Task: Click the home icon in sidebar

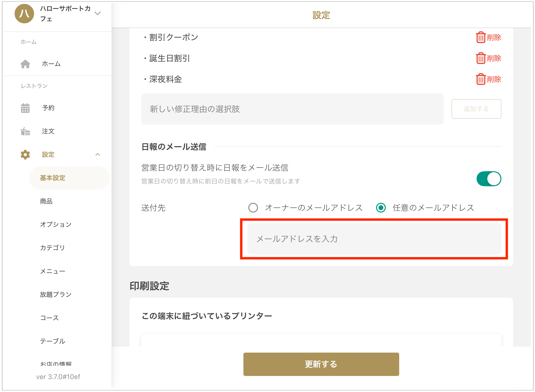Action: click(x=25, y=64)
